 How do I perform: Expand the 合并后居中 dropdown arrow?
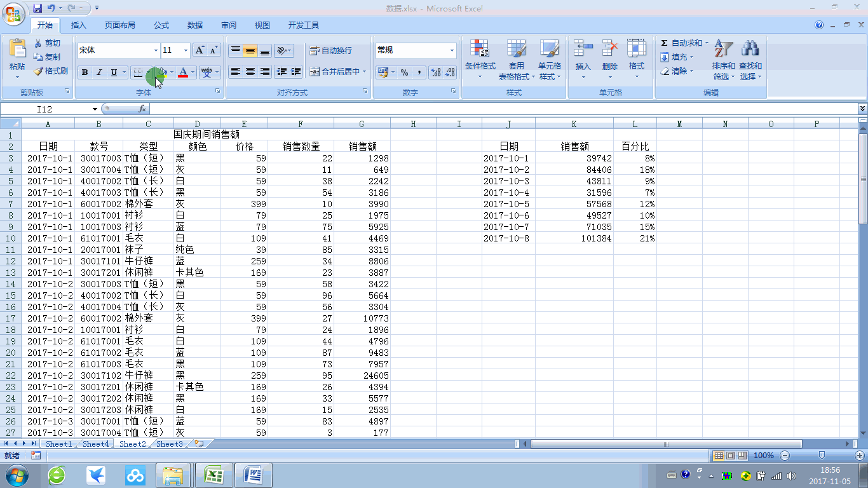(x=365, y=72)
